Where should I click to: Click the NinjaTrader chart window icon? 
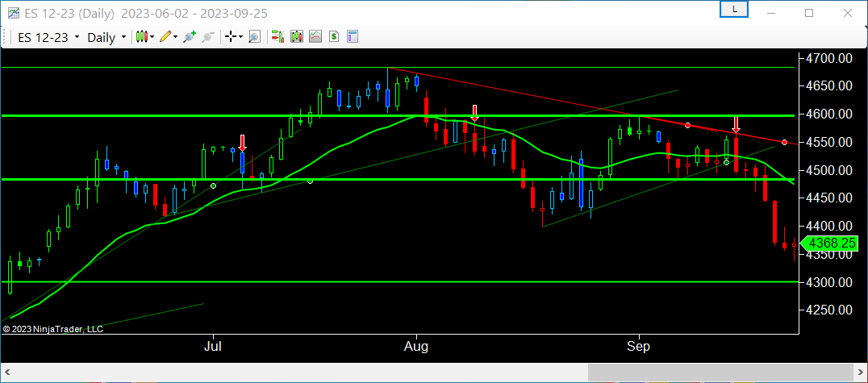click(x=13, y=13)
